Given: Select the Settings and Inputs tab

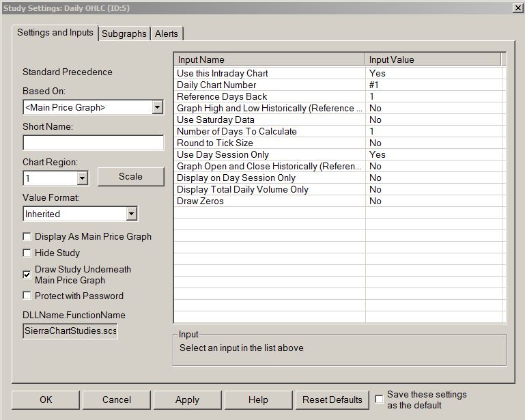Looking at the screenshot, I should tap(55, 32).
